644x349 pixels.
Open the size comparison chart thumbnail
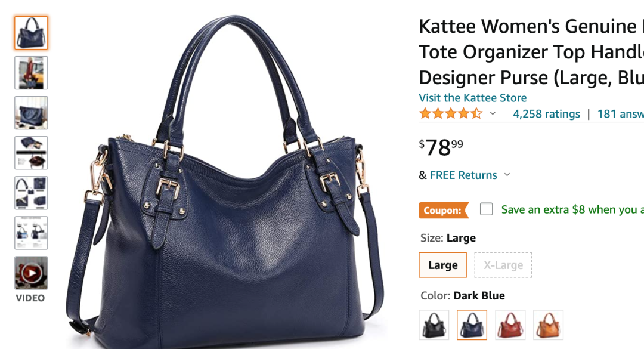31,233
